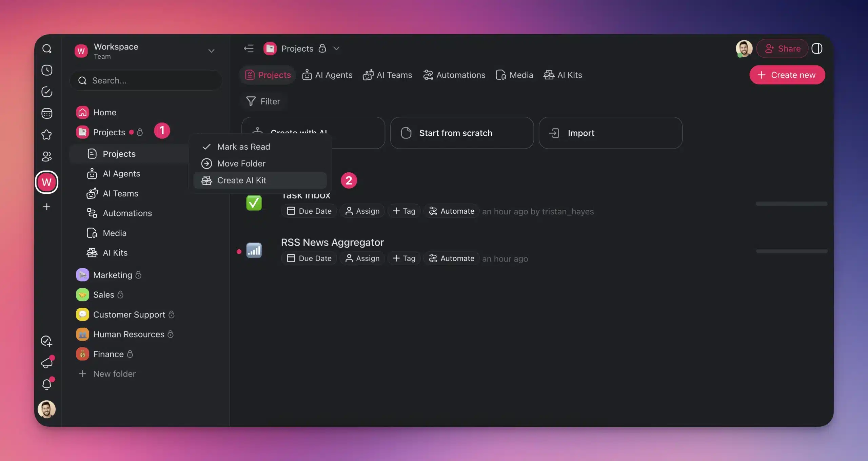This screenshot has width=868, height=461.
Task: Open Favorites via the star icon
Action: (x=47, y=135)
